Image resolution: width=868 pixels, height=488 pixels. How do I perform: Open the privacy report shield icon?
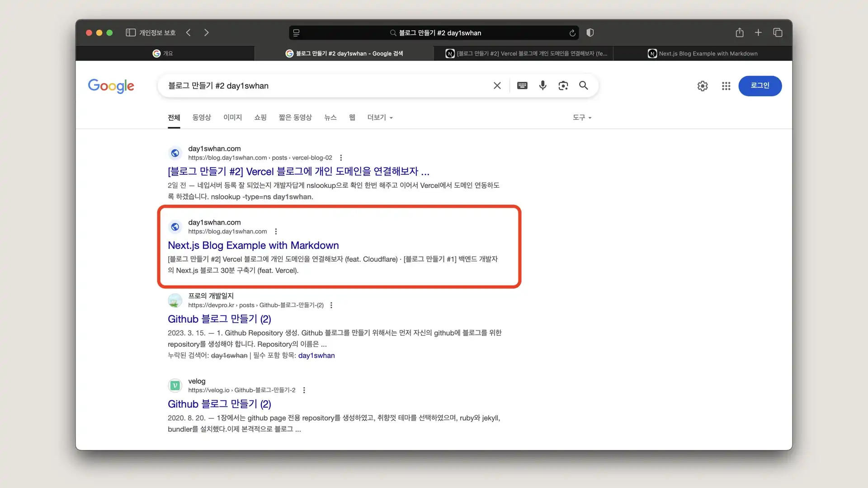(590, 33)
